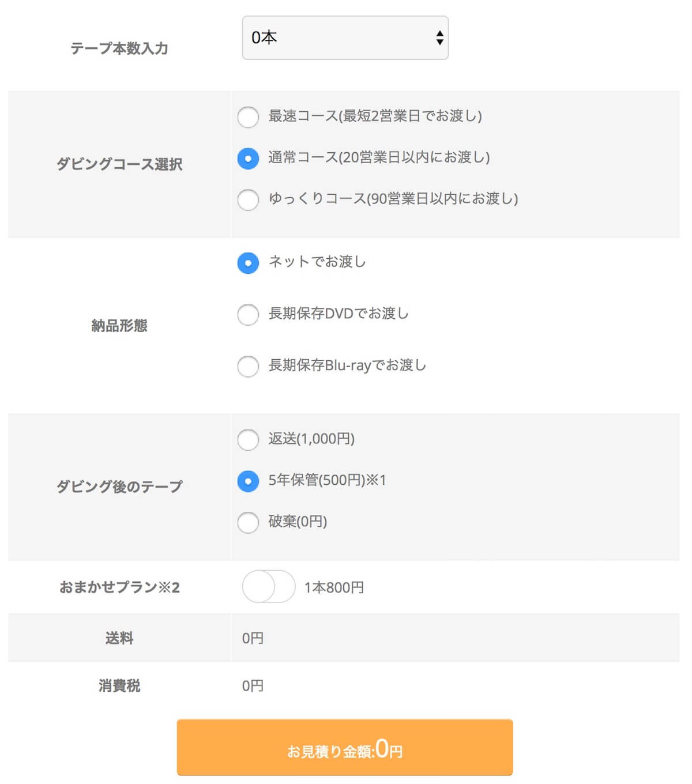Screen dimensions: 692x784
Task: Click the orange お見積り金額 button
Action: 344,747
